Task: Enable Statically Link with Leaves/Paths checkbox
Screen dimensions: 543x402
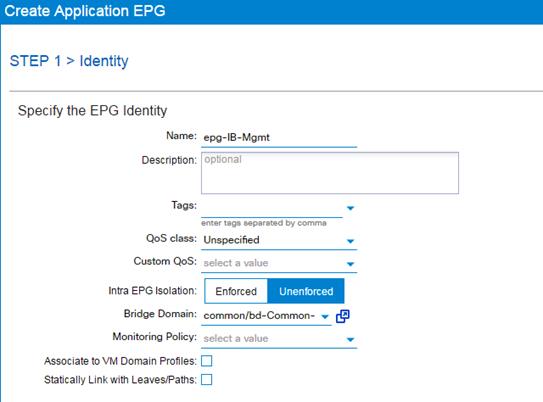Action: tap(206, 379)
